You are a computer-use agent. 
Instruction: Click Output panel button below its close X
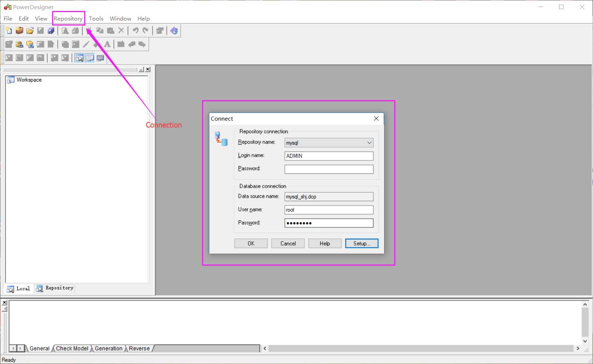point(4,309)
